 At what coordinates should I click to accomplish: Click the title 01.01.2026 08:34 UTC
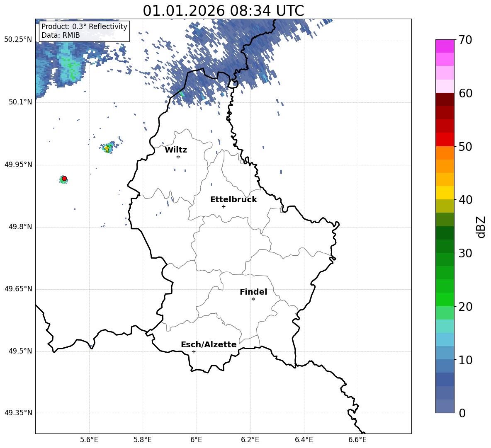coord(224,11)
